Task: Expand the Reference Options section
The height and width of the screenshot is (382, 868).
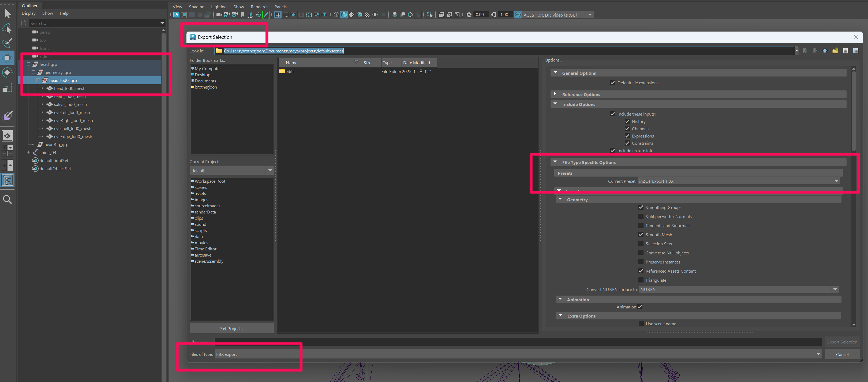Action: (x=555, y=94)
